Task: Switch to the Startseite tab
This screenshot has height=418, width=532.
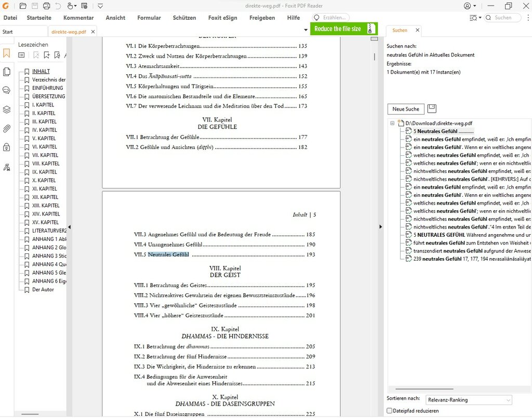Action: pyautogui.click(x=39, y=18)
